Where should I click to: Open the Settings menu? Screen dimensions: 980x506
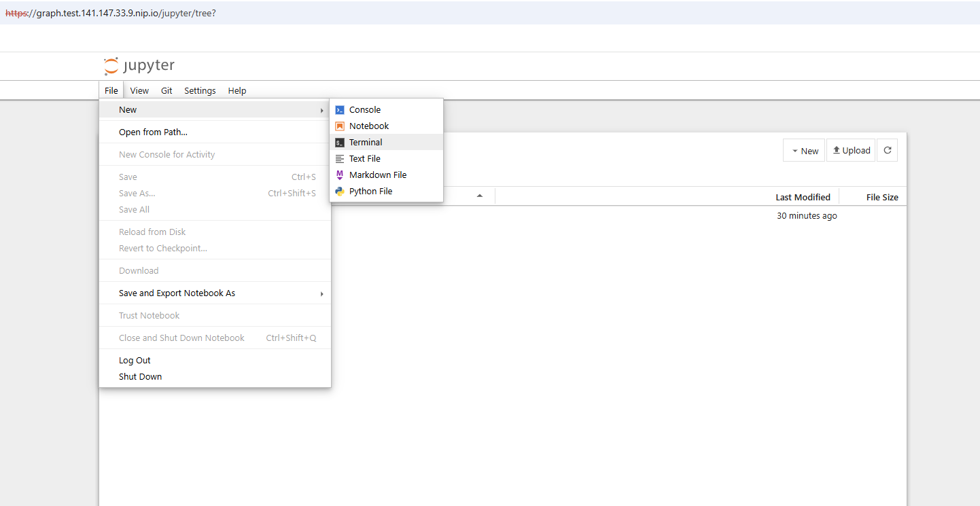pyautogui.click(x=200, y=90)
